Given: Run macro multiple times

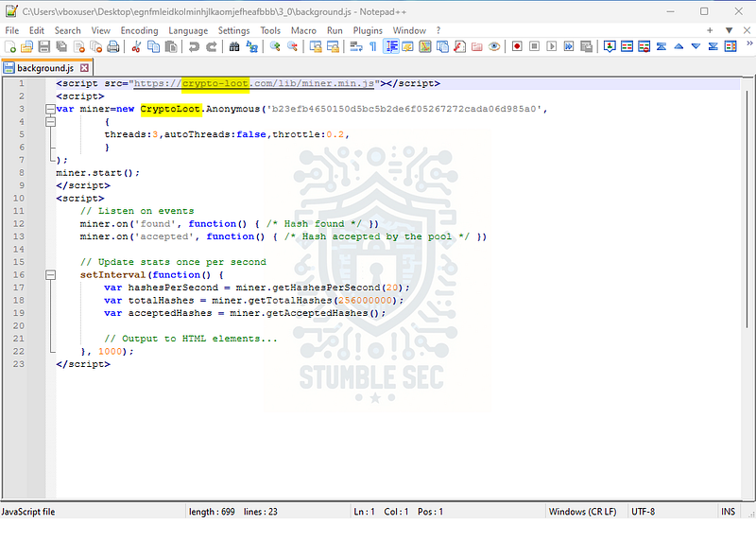Looking at the screenshot, I should (569, 46).
